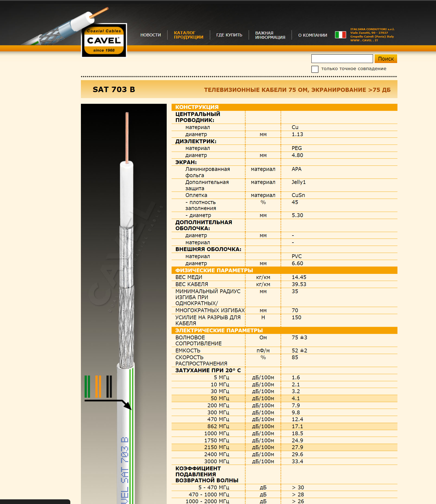Click the 5 - 470 МГц return loss row
This screenshot has width=436, height=504.
(x=284, y=487)
